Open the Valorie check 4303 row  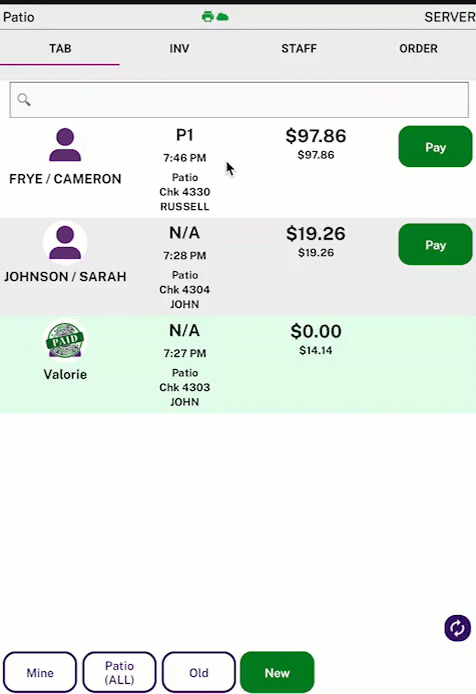238,365
